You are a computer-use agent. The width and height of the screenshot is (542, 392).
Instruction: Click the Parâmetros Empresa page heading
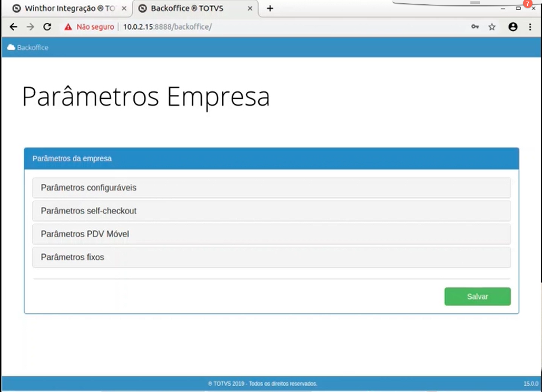coord(145,97)
